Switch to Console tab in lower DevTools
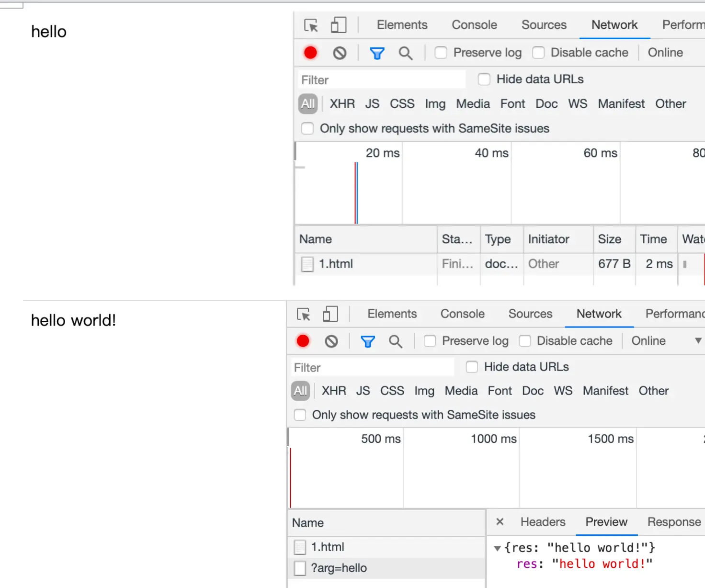Viewport: 705px width, 588px height. pyautogui.click(x=463, y=314)
